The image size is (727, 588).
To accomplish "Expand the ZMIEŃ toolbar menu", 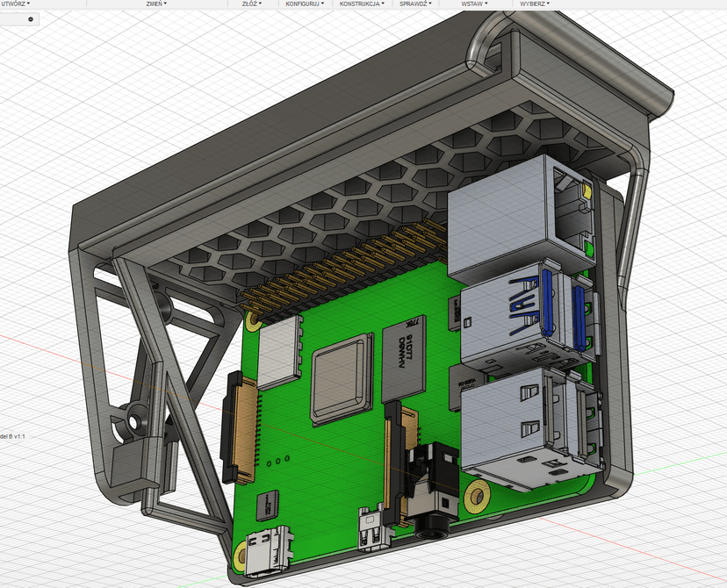I will point(156,4).
